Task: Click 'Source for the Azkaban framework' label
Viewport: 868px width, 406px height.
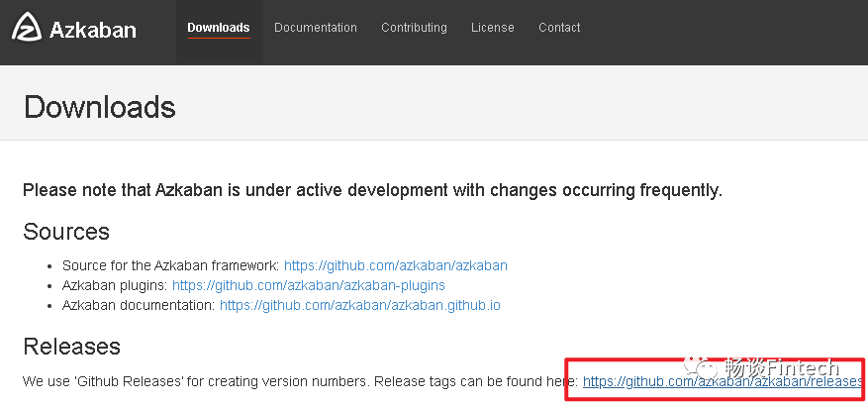Action: click(170, 265)
